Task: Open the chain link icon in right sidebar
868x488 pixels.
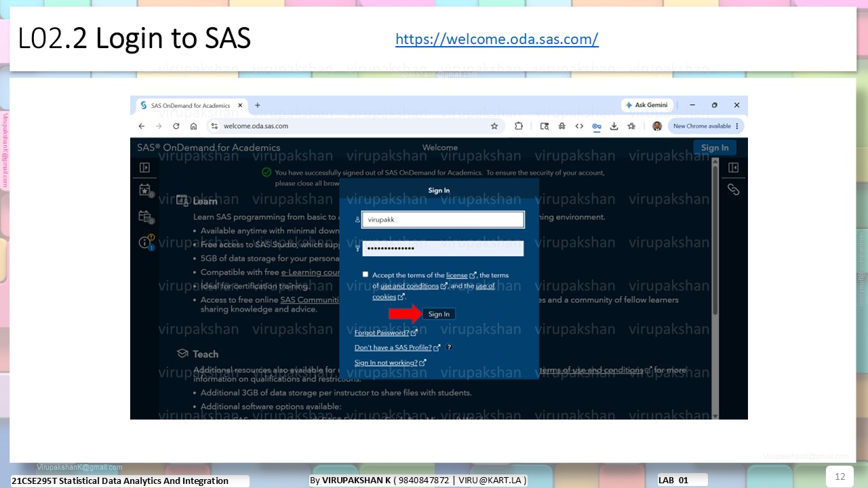Action: [733, 190]
